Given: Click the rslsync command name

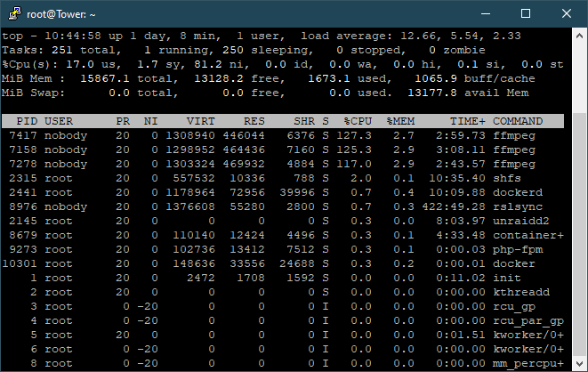Looking at the screenshot, I should pyautogui.click(x=518, y=206).
